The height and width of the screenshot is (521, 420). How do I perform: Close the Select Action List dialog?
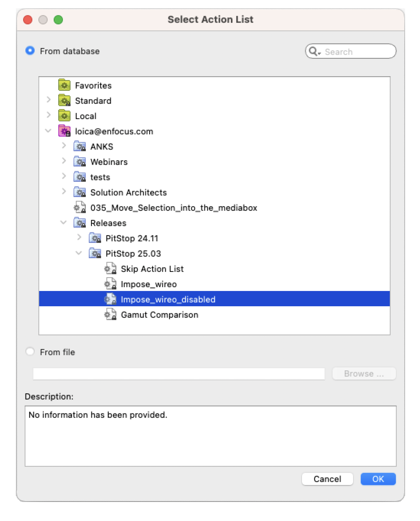(28, 20)
